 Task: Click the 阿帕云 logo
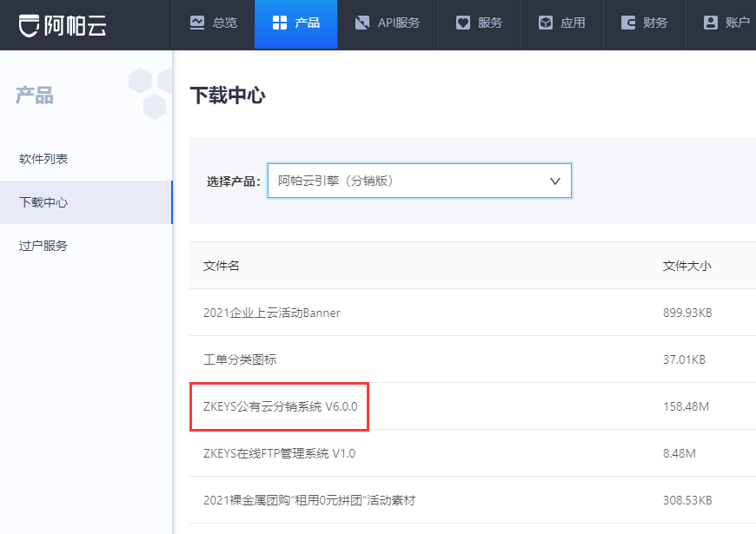[63, 25]
